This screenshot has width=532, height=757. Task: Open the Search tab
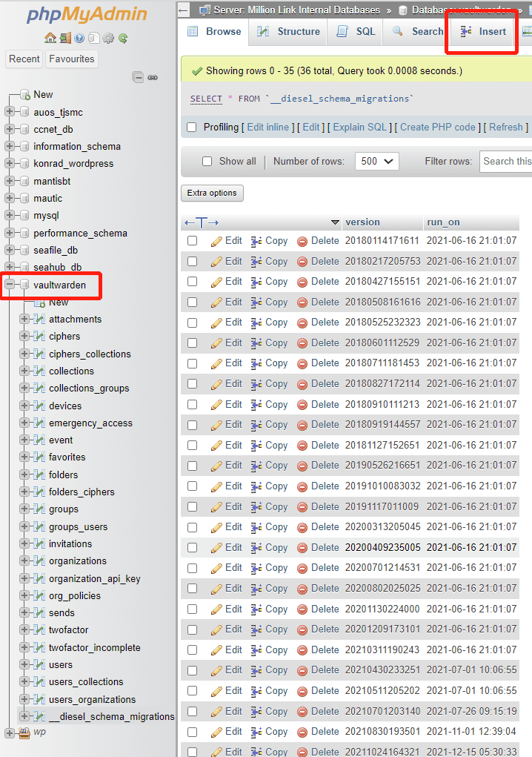coord(418,32)
